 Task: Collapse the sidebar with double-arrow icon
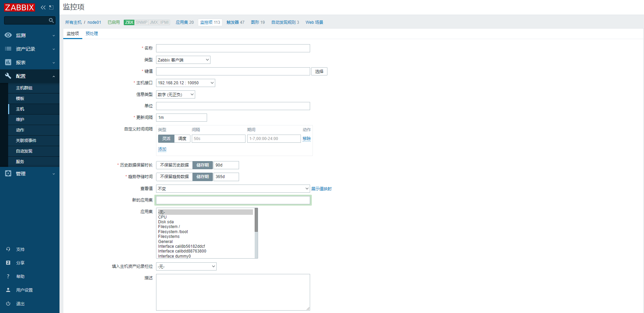pos(43,7)
